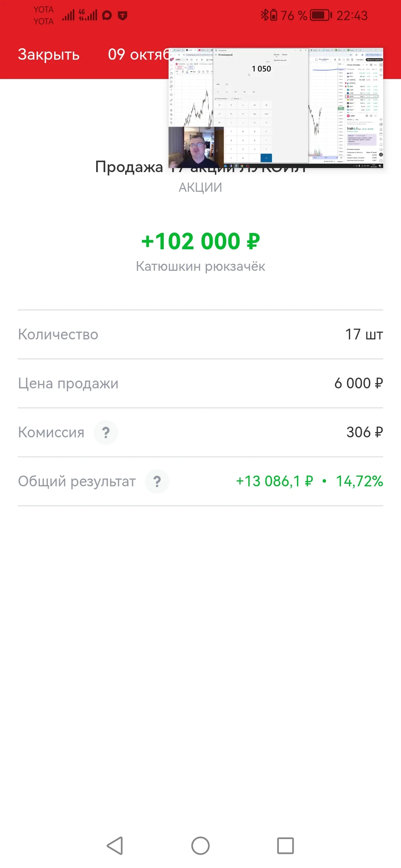Viewport: 401px width, 868px height.
Task: Tap the 09 октября date header
Action: (x=138, y=55)
